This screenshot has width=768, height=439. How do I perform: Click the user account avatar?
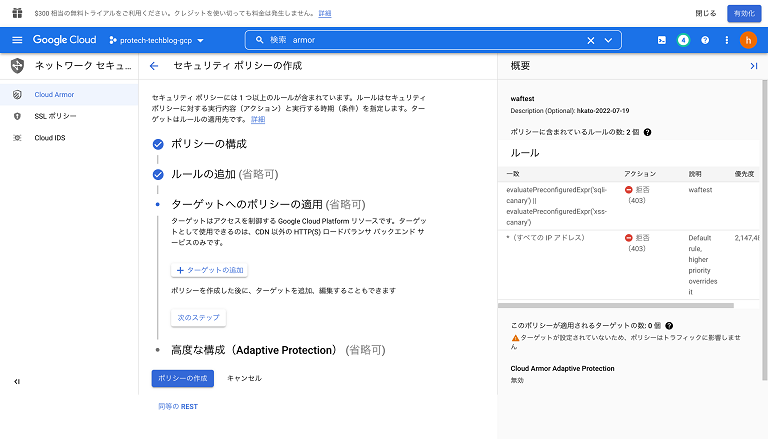click(x=748, y=40)
